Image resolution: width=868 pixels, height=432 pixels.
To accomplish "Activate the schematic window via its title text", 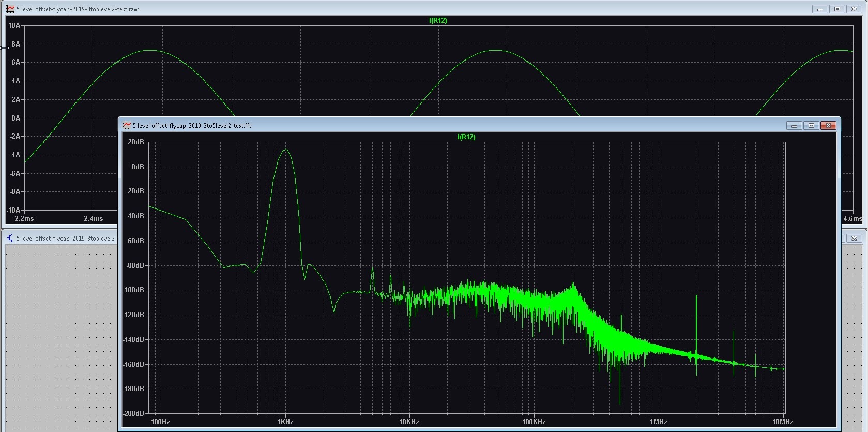I will pos(67,239).
